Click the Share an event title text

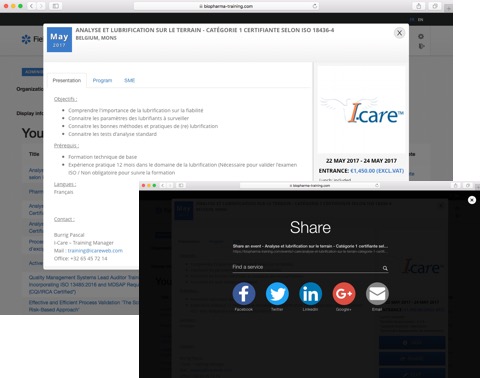[x=310, y=246]
